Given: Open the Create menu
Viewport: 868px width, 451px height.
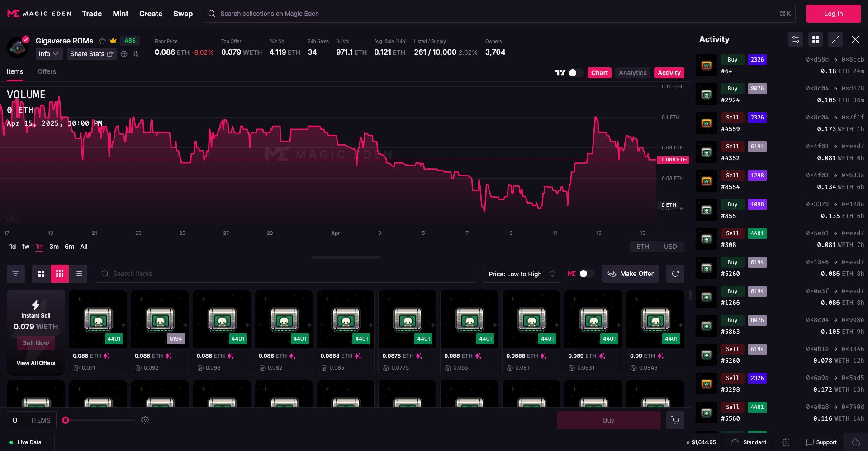Looking at the screenshot, I should (x=151, y=14).
